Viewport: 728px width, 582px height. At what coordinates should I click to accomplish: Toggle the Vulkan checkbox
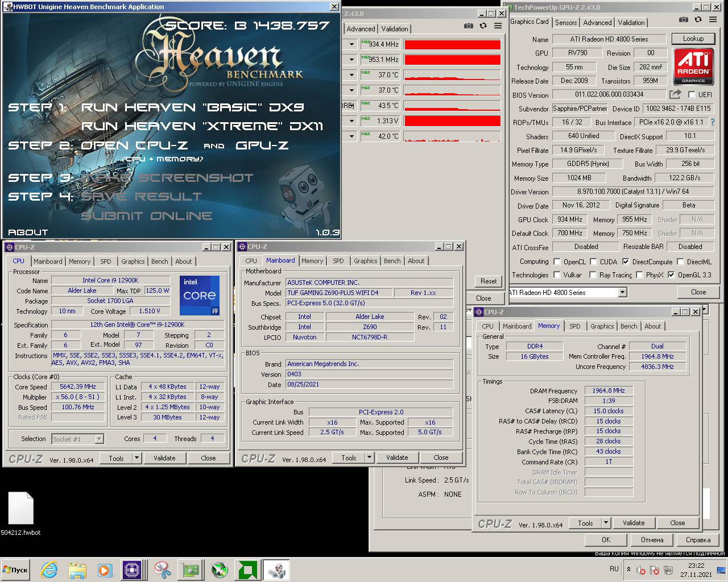557,275
